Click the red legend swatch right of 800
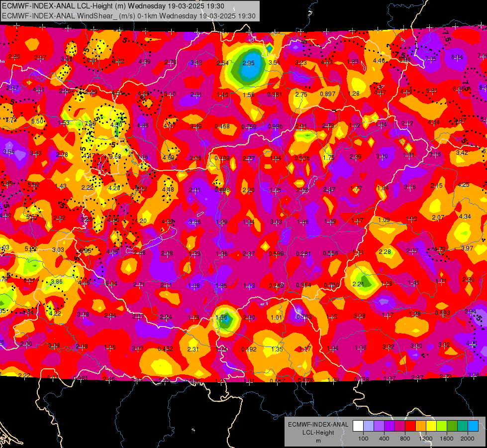The height and width of the screenshot is (448, 487). (x=410, y=426)
